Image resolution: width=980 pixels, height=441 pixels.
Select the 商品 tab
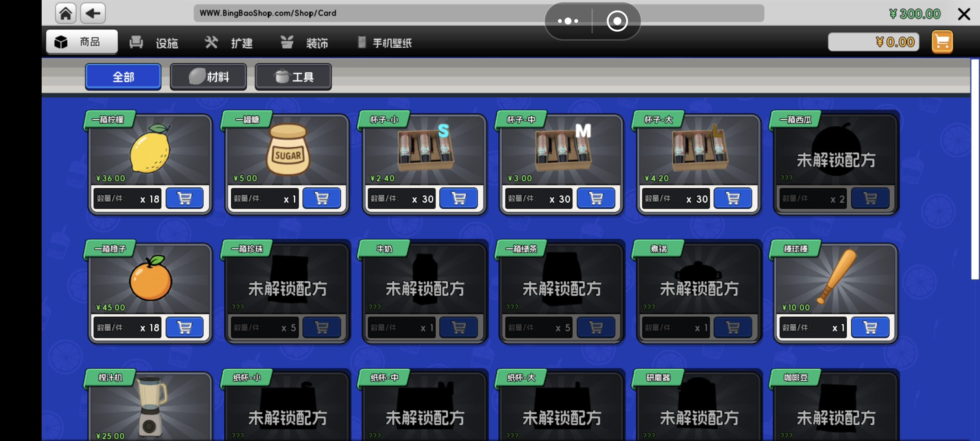82,41
